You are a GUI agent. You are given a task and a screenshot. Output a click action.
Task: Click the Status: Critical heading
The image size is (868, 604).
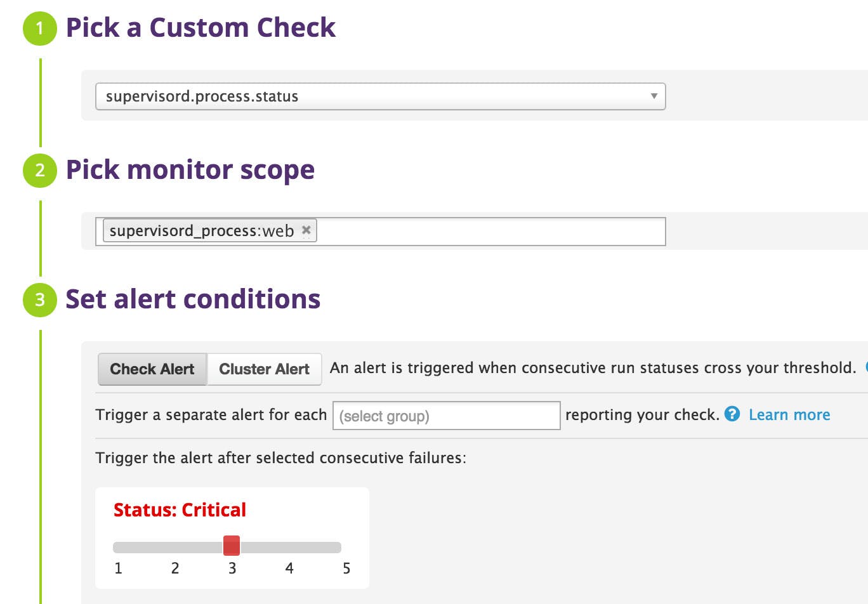[180, 509]
